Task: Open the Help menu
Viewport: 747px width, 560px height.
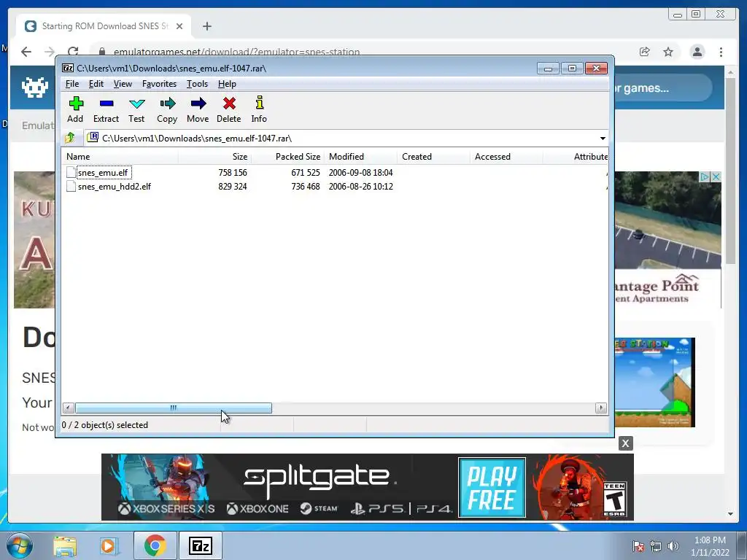Action: click(227, 84)
